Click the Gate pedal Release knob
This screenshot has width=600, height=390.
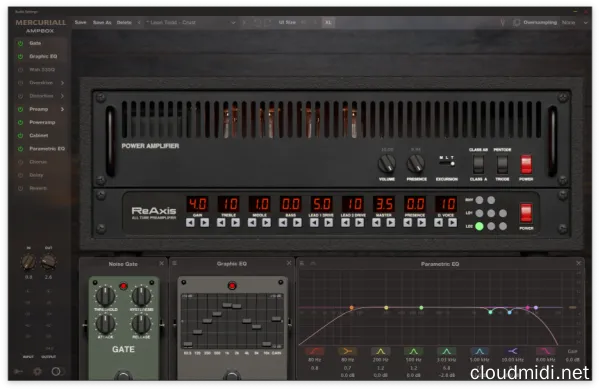click(142, 324)
